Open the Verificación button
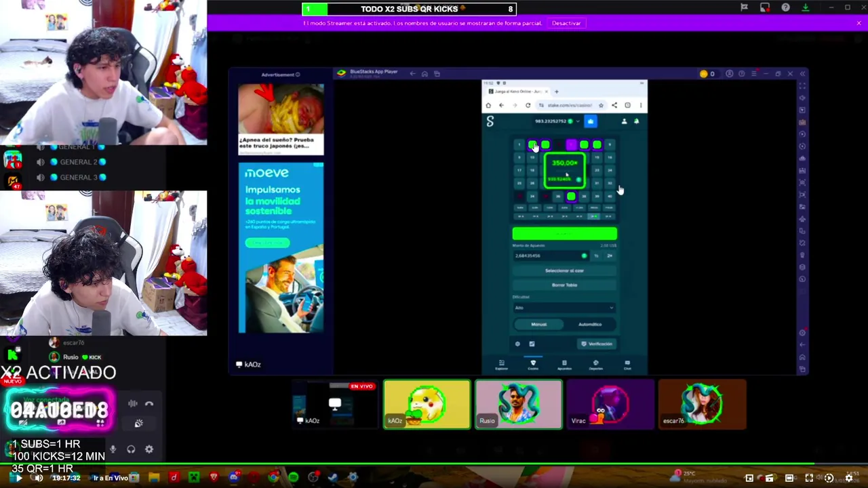The height and width of the screenshot is (488, 868). 597,344
